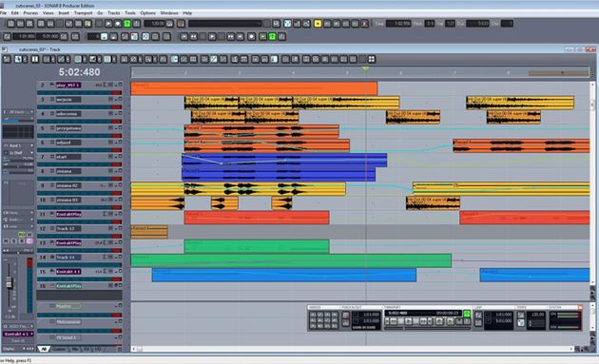Viewport: 599px width, 364px height.
Task: Click tempo value 120.00 in floating panel
Action: [x=538, y=315]
